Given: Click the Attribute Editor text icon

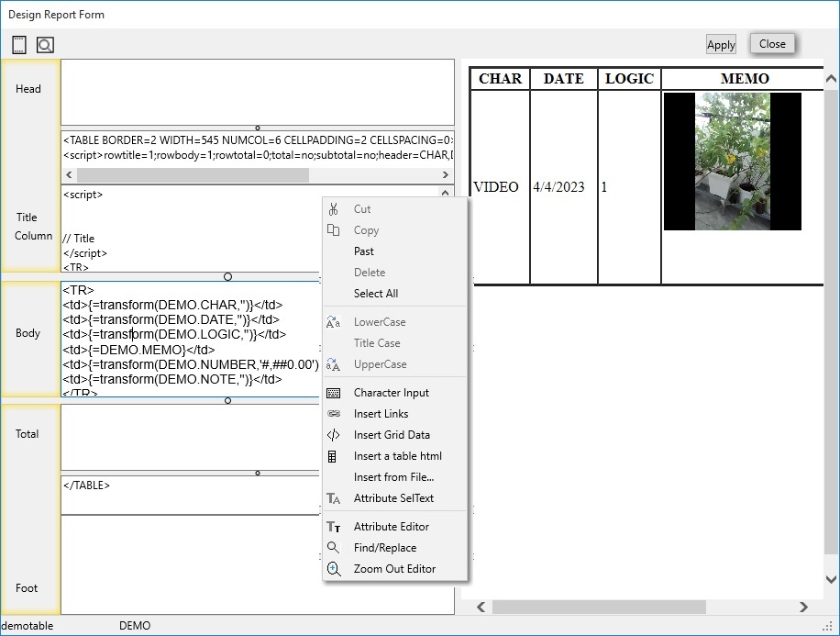Looking at the screenshot, I should (x=334, y=527).
